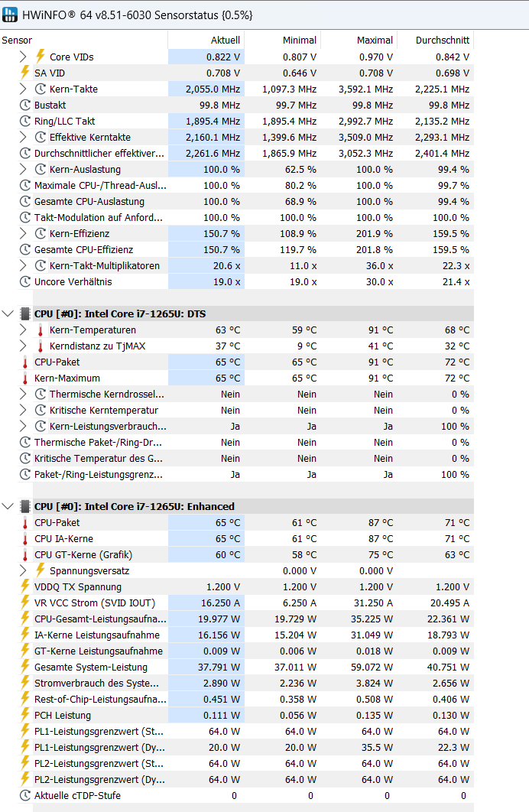Viewport: 529px width, 812px height.
Task: Expand the Kerndistanz zu TjMAX row
Action: coord(23,346)
